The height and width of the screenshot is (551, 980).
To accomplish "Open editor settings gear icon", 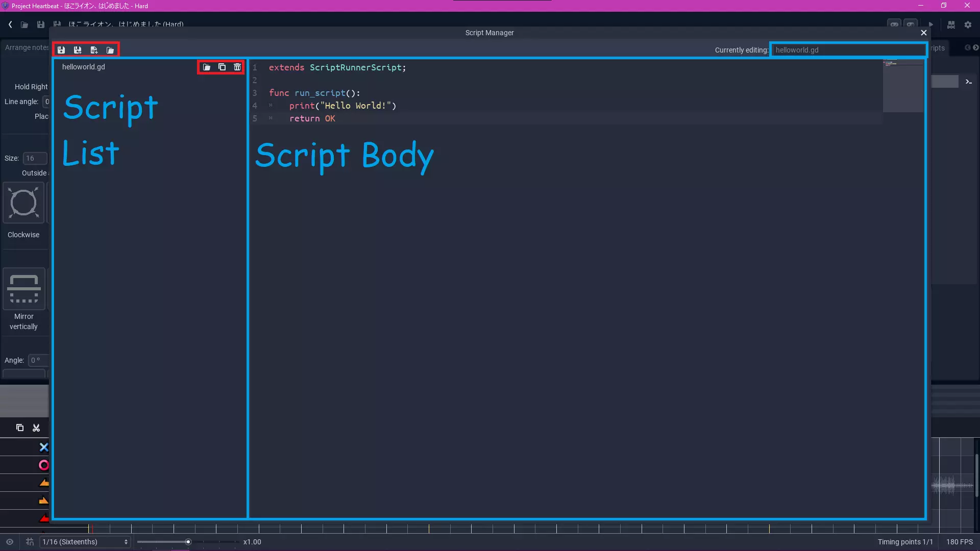I will click(x=968, y=24).
